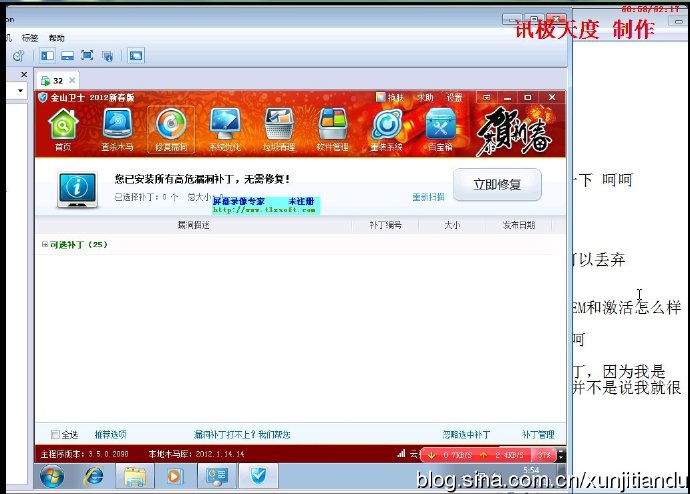Click show sidebar toolbar icon

coord(47,55)
